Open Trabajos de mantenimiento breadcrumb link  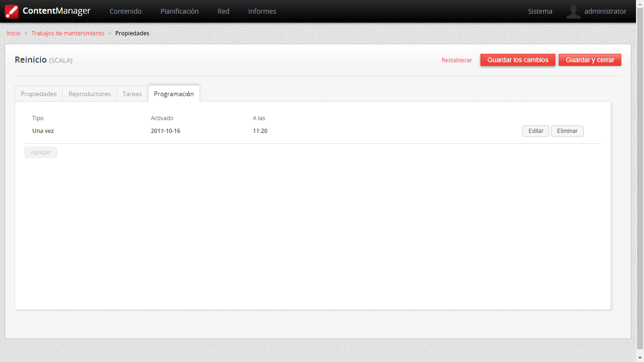pos(68,33)
